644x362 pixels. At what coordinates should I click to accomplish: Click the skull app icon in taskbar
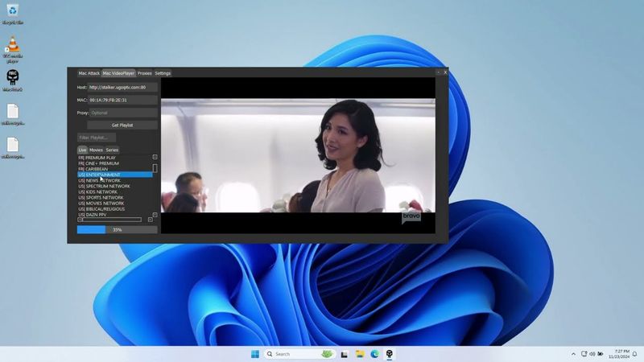(390, 354)
